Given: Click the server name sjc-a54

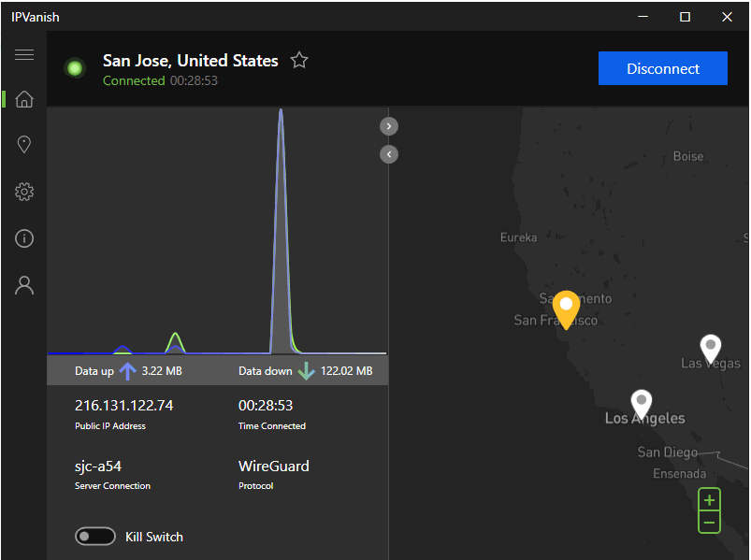Looking at the screenshot, I should tap(98, 467).
